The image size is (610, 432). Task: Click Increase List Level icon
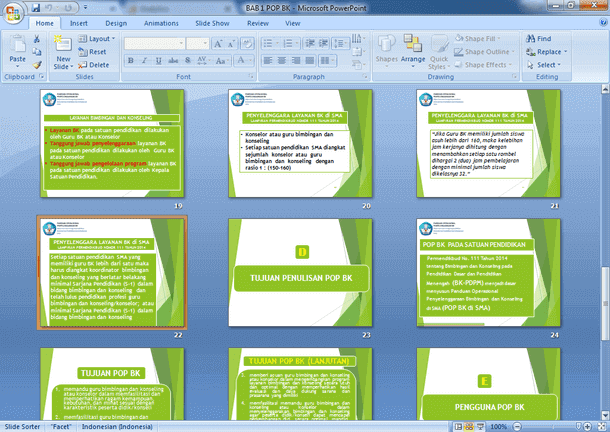pyautogui.click(x=323, y=43)
